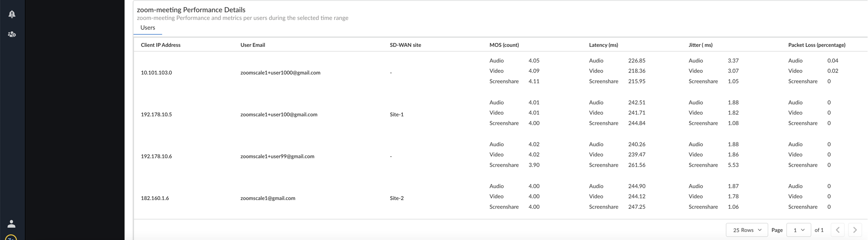Open the user profile icon in sidebar
This screenshot has width=868, height=240.
coord(12,224)
